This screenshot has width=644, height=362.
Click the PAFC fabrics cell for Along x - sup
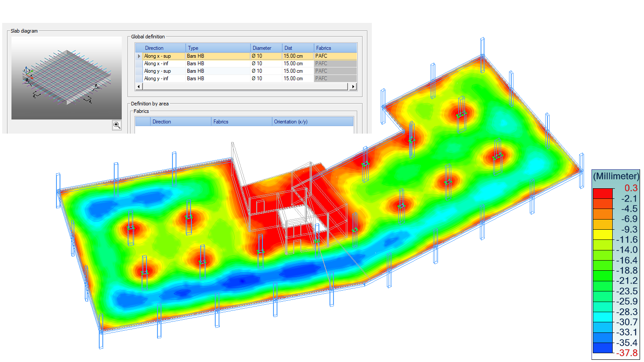tap(335, 56)
